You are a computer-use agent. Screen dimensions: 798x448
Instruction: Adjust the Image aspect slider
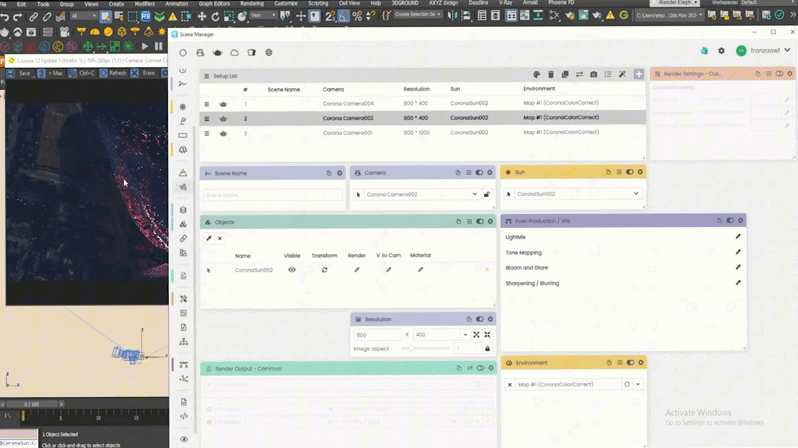tap(424, 348)
